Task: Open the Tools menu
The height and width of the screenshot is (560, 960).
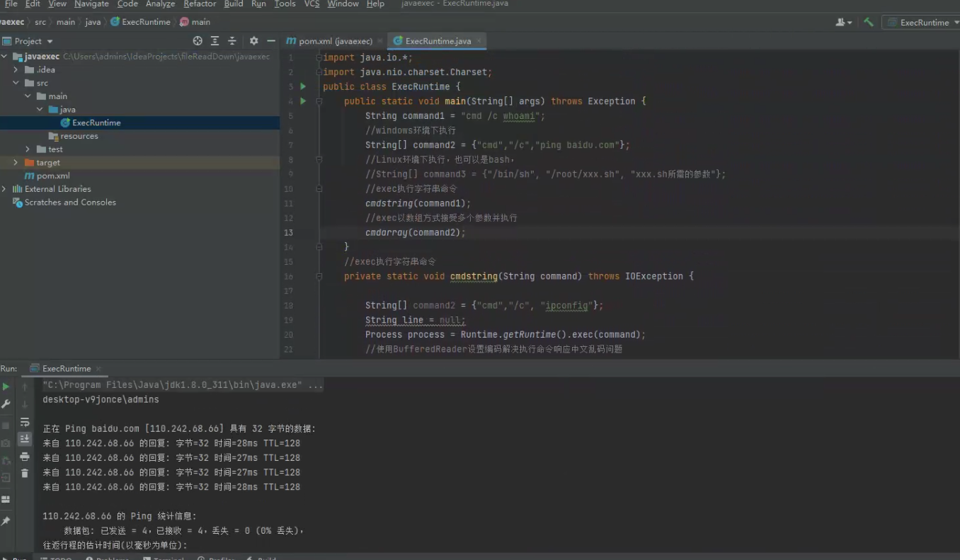Action: (x=285, y=4)
